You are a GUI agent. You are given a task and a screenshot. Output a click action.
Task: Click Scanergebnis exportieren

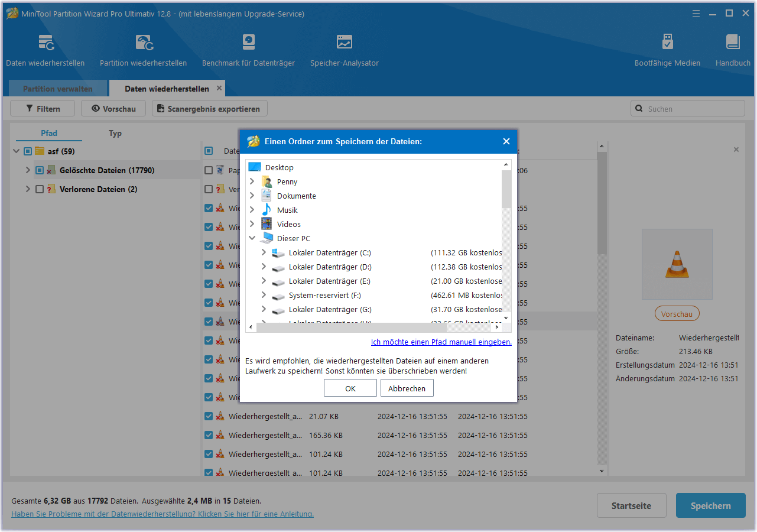(x=210, y=108)
